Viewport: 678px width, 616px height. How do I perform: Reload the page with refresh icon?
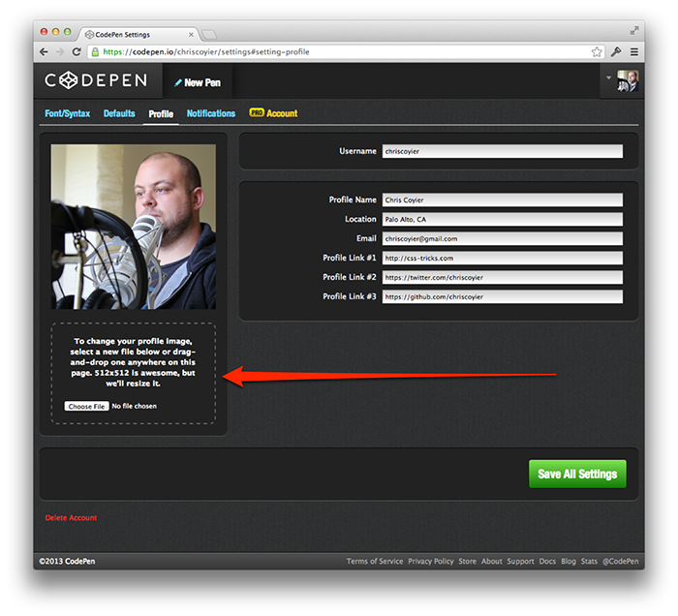[77, 52]
